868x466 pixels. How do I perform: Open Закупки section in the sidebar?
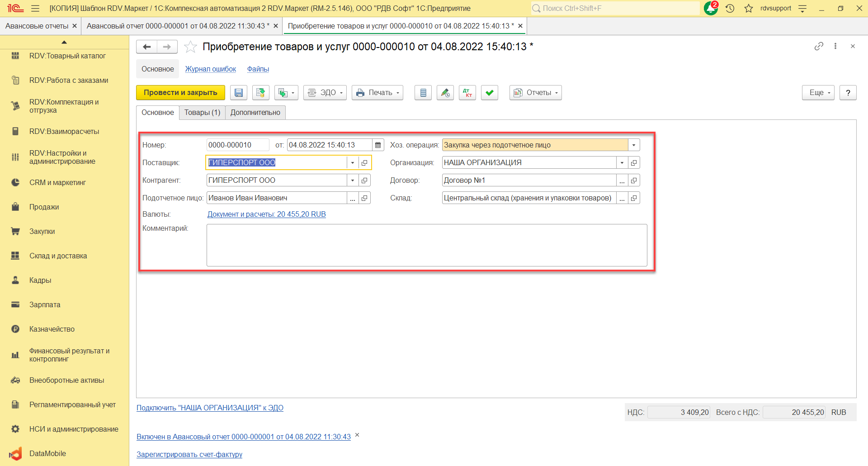coord(42,232)
